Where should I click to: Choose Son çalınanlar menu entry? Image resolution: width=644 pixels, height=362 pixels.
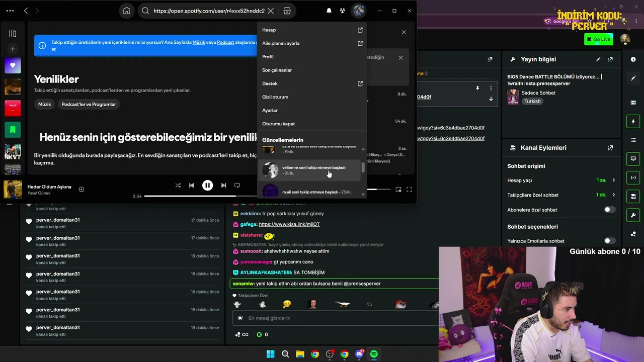(312, 70)
